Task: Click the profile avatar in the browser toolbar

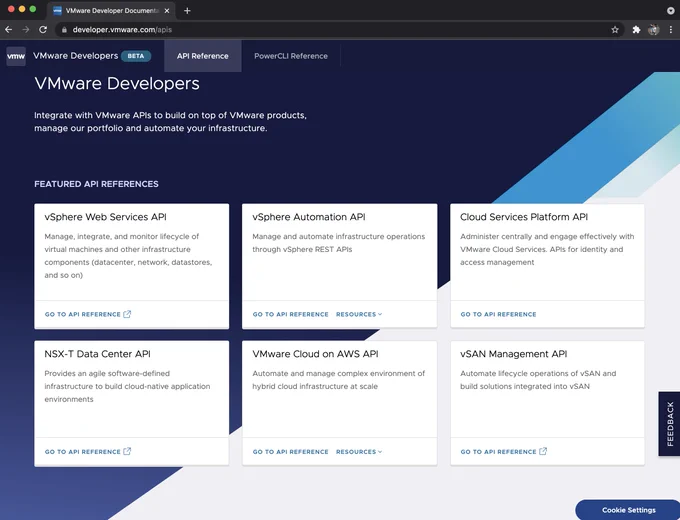Action: tap(654, 30)
